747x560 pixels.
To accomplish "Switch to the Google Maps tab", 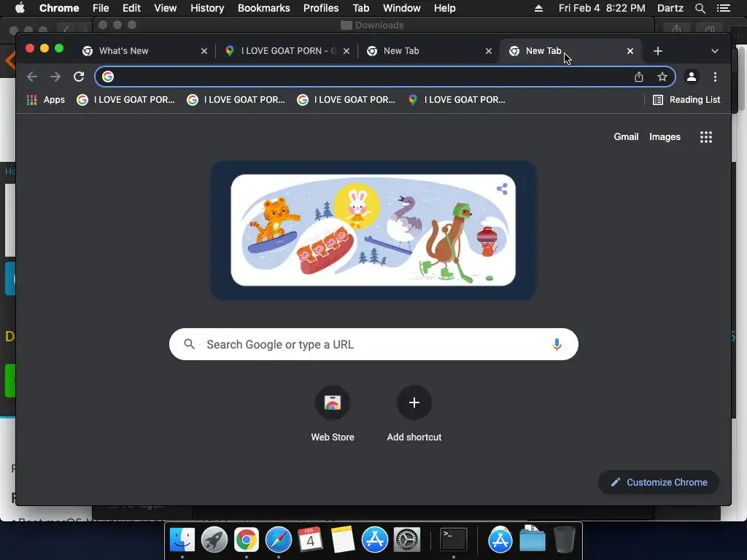I will pos(286,51).
